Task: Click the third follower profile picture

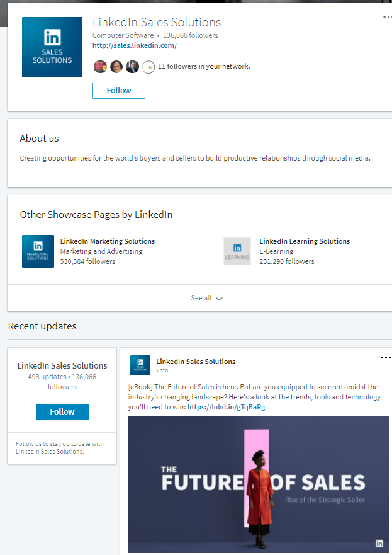Action: click(x=132, y=66)
